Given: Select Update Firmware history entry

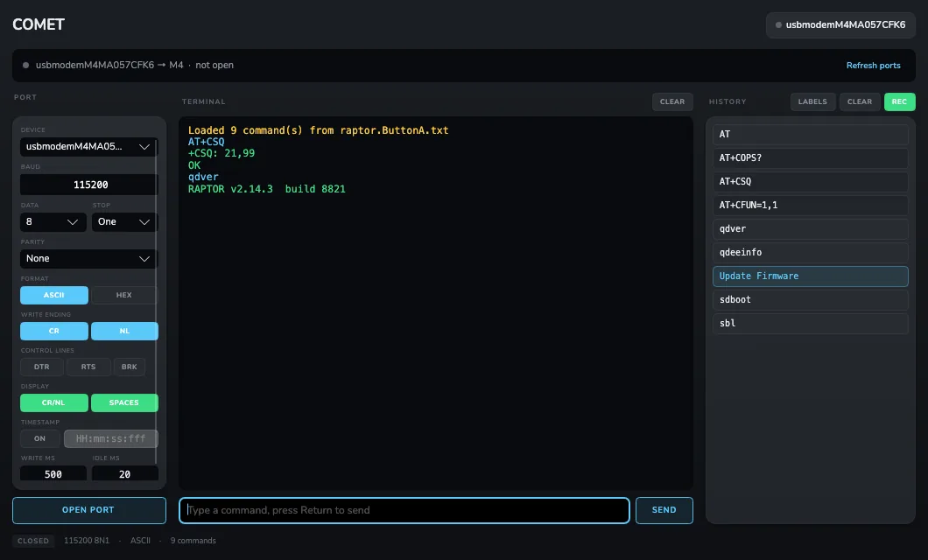Looking at the screenshot, I should (x=810, y=276).
